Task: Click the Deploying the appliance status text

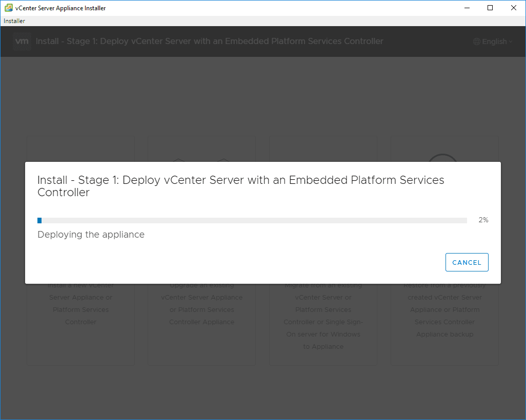Action: coord(91,234)
